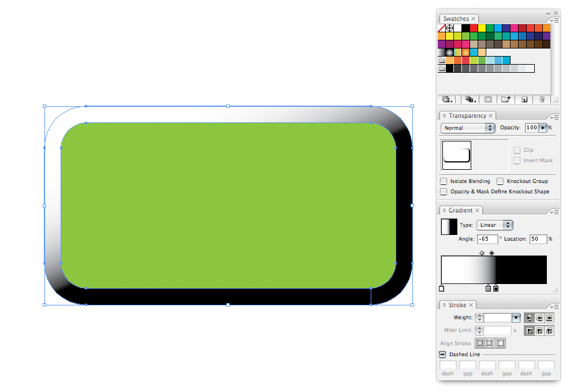Click the New Swatch icon
Viewport: 570px width, 392px height.
[x=524, y=99]
